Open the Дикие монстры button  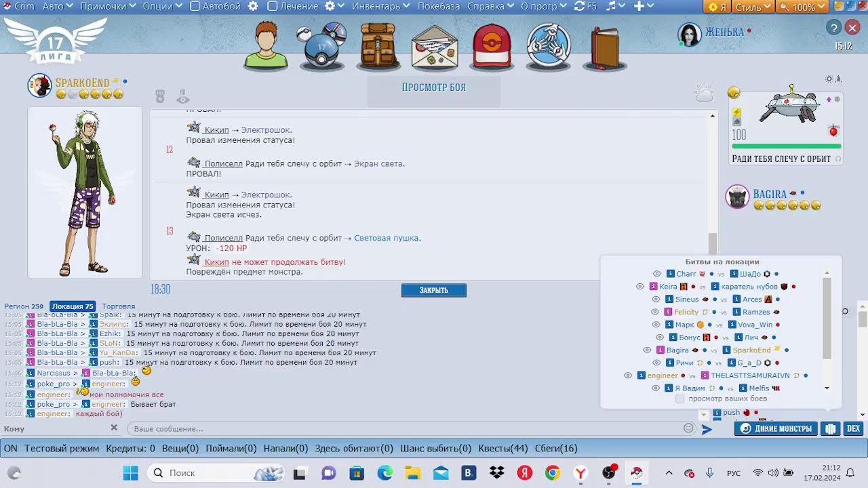(x=776, y=428)
